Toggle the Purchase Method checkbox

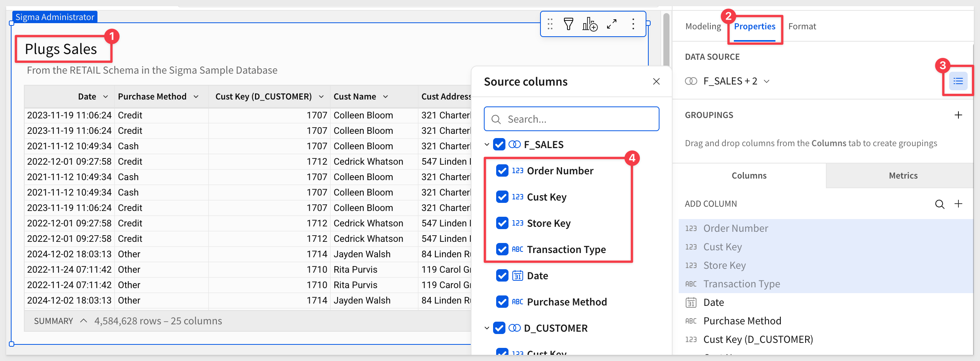coord(502,302)
